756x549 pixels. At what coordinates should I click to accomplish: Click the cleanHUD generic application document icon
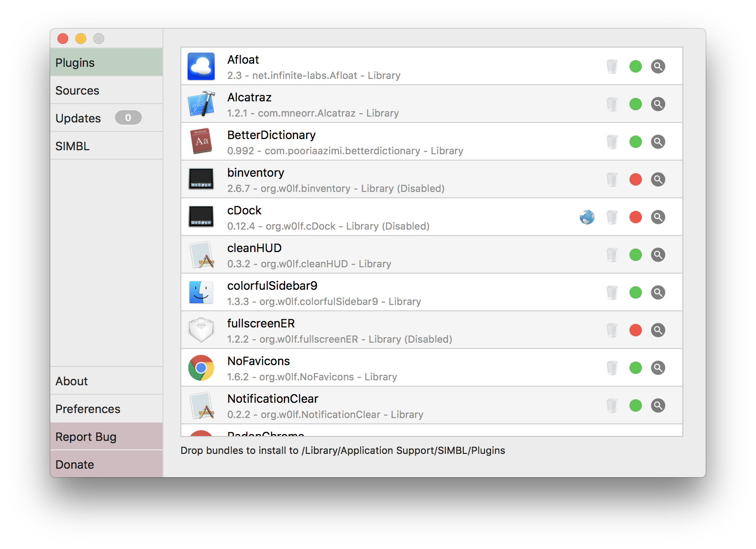[x=202, y=255]
